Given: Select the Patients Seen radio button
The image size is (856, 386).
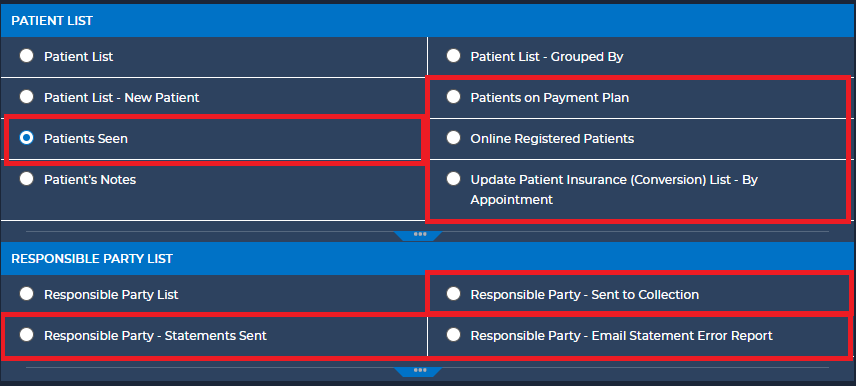Looking at the screenshot, I should pyautogui.click(x=26, y=138).
